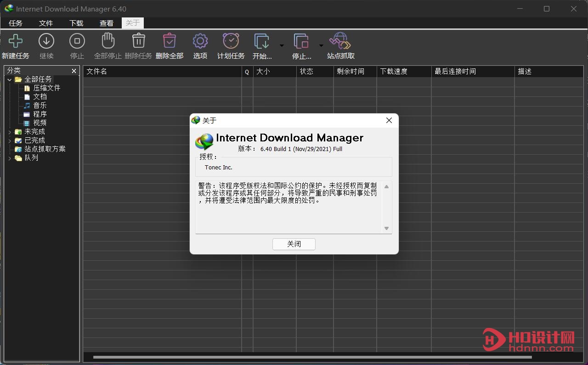
Task: Click the 继续 resume download icon
Action: pos(46,41)
